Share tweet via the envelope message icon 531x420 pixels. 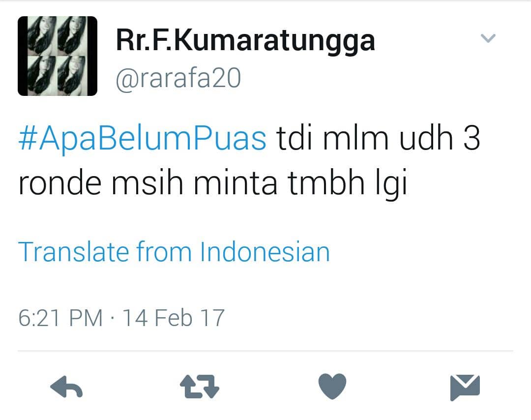[x=465, y=387]
